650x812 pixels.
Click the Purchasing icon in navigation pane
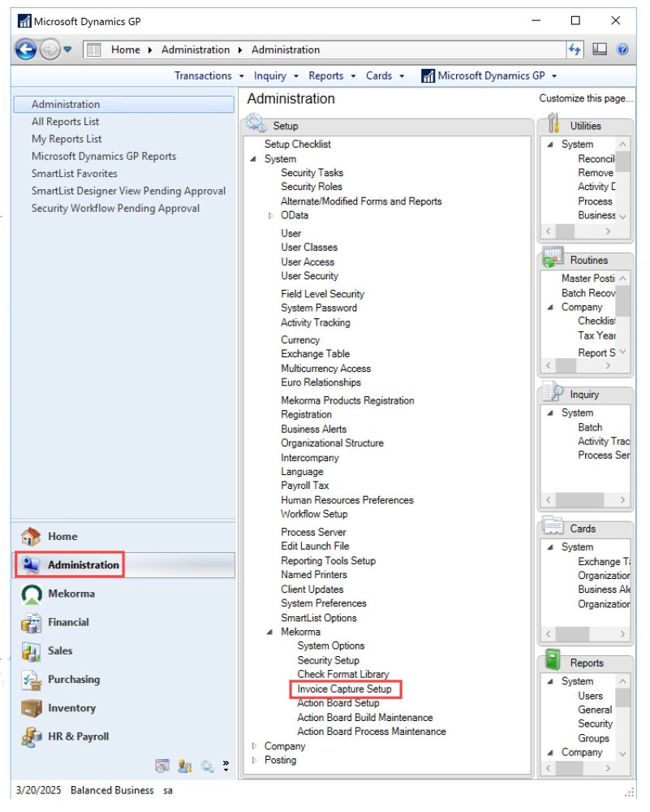pos(32,680)
